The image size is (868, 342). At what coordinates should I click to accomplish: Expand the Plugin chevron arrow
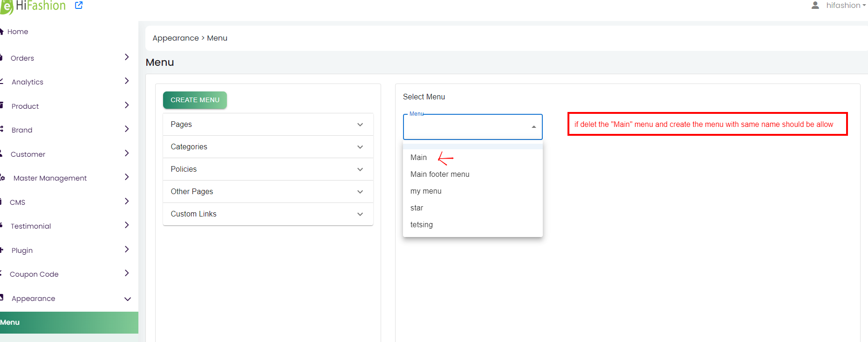(127, 250)
